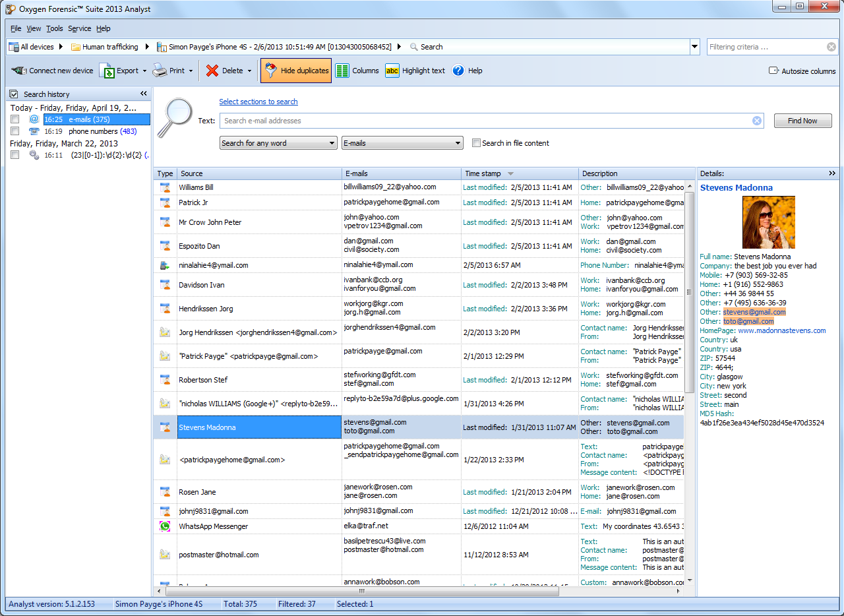
Task: Click Simon Payge's iPhone 4S breadcrumb
Action: (274, 47)
